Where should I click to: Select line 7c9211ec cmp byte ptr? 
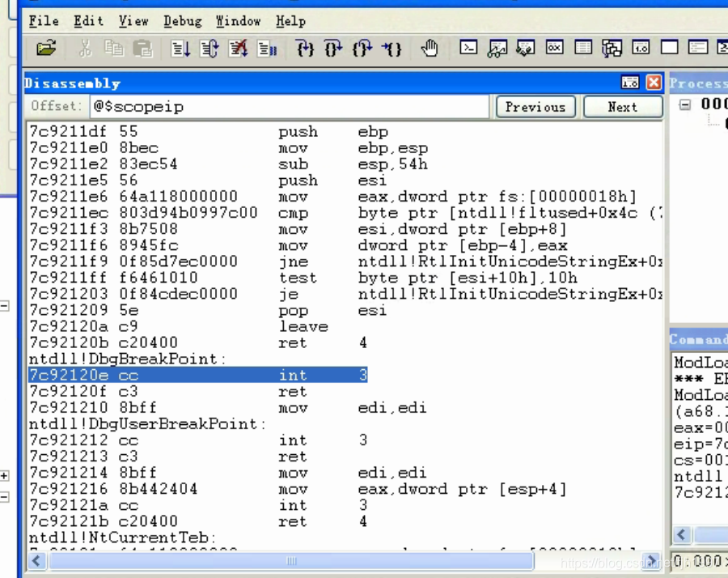pyautogui.click(x=345, y=213)
